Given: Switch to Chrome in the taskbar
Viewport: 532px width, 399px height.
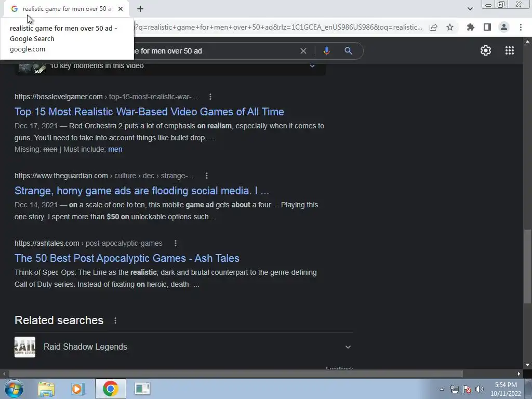Looking at the screenshot, I should coord(111,389).
